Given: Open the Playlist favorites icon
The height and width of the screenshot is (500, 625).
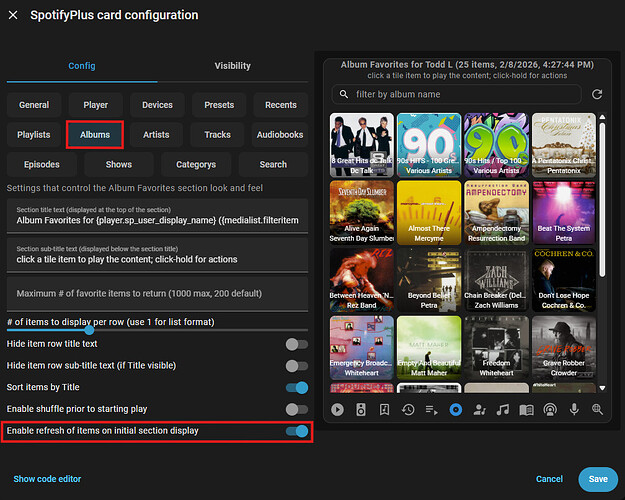Looking at the screenshot, I should tap(432, 410).
